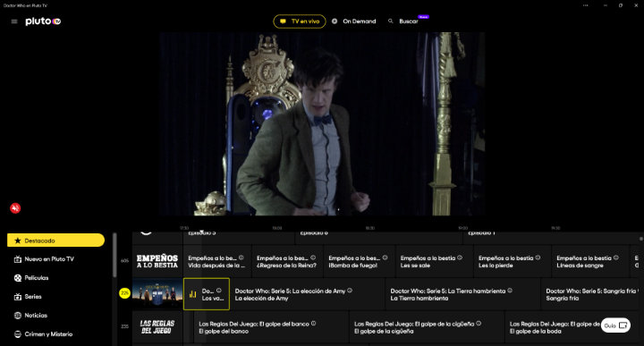Show info for La elección de Amy

coord(350,291)
